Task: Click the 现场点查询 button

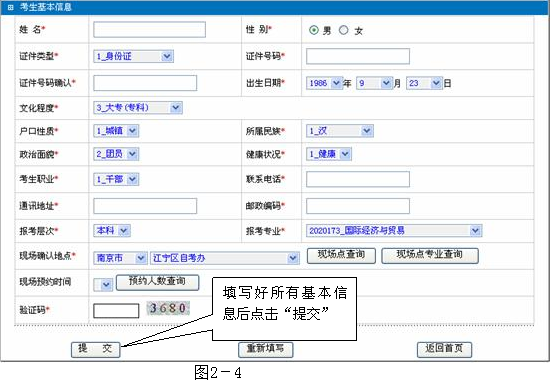Action: click(x=341, y=255)
